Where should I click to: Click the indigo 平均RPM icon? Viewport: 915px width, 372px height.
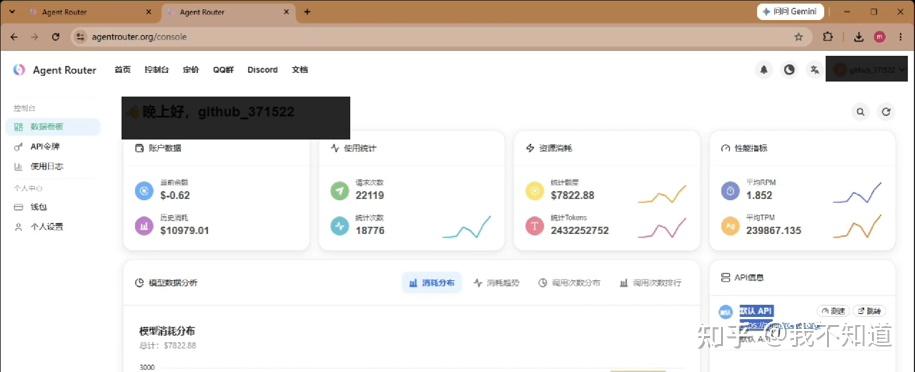pos(730,191)
